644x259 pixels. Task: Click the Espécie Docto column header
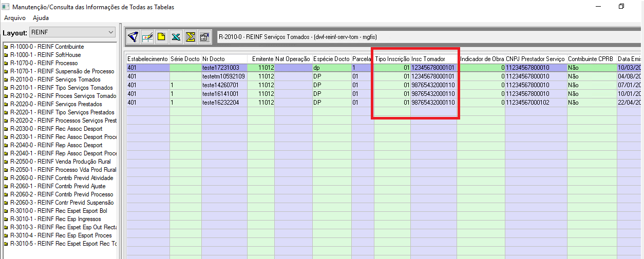(x=332, y=59)
